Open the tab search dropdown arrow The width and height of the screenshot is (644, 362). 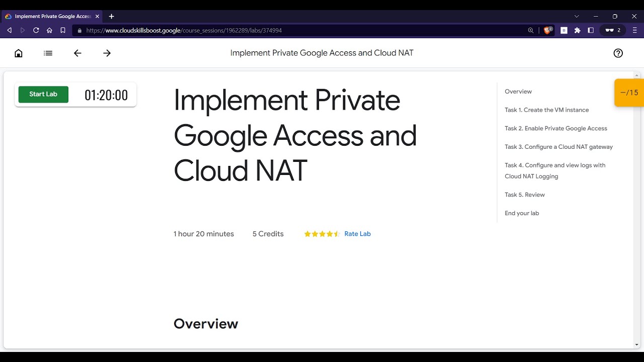pyautogui.click(x=577, y=16)
